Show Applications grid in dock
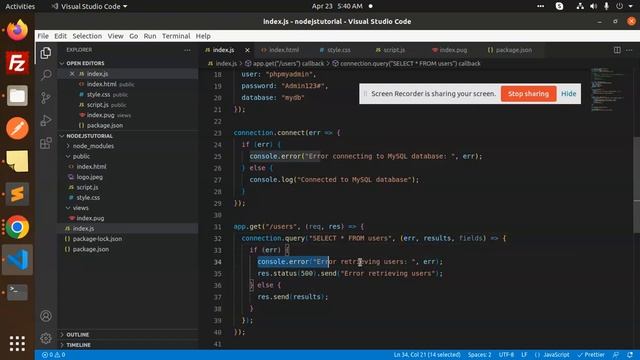The height and width of the screenshot is (360, 640). [x=17, y=344]
